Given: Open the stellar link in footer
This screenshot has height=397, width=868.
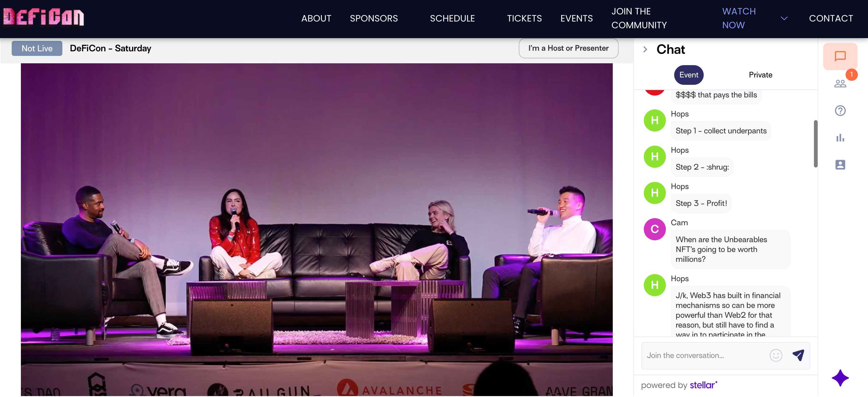Looking at the screenshot, I should point(704,385).
